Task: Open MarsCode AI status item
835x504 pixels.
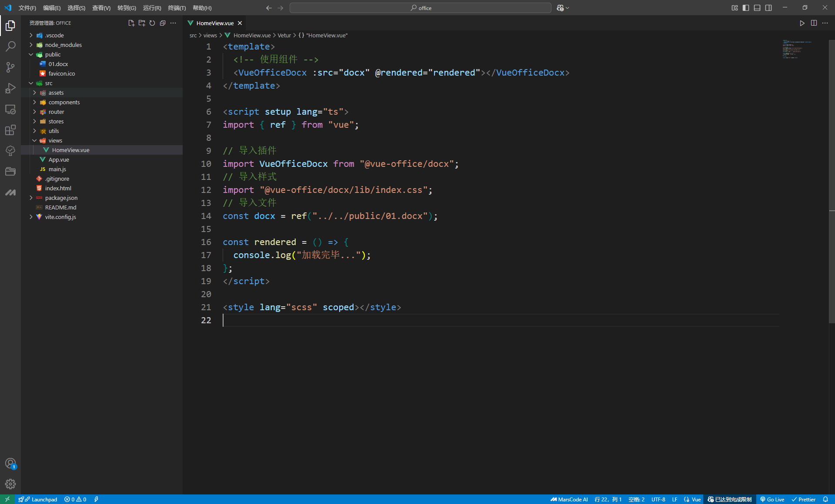Action: (x=569, y=500)
